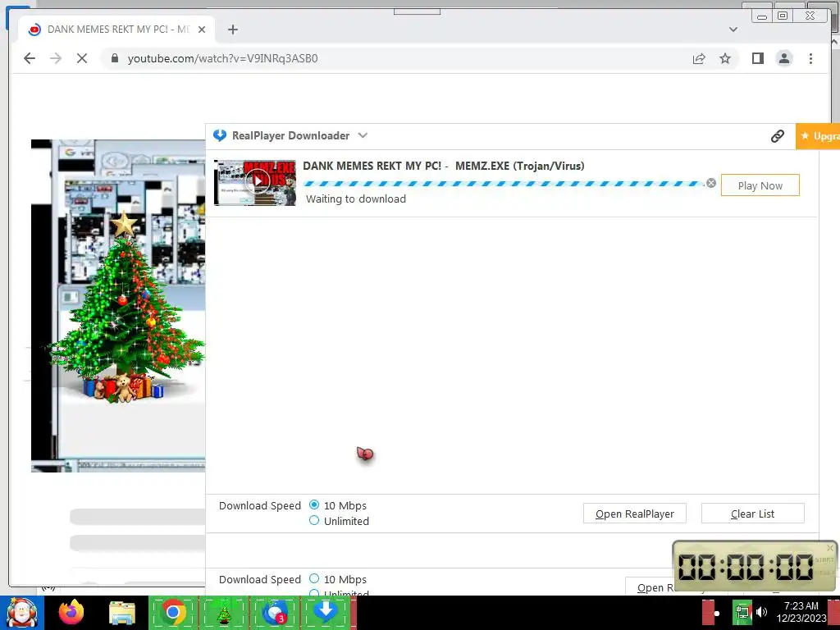Click the download progress bar
This screenshot has height=630, width=840.
click(504, 184)
